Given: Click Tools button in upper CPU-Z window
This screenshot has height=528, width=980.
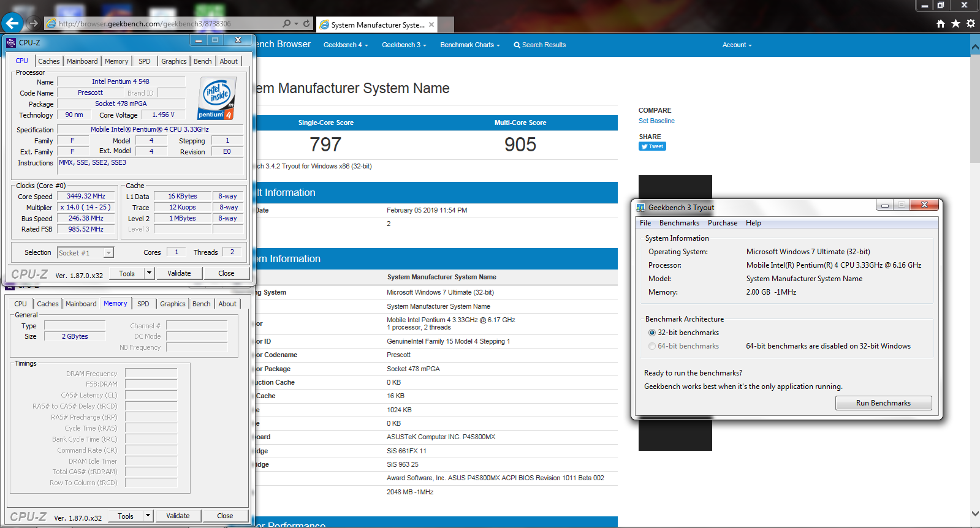Looking at the screenshot, I should pyautogui.click(x=127, y=273).
